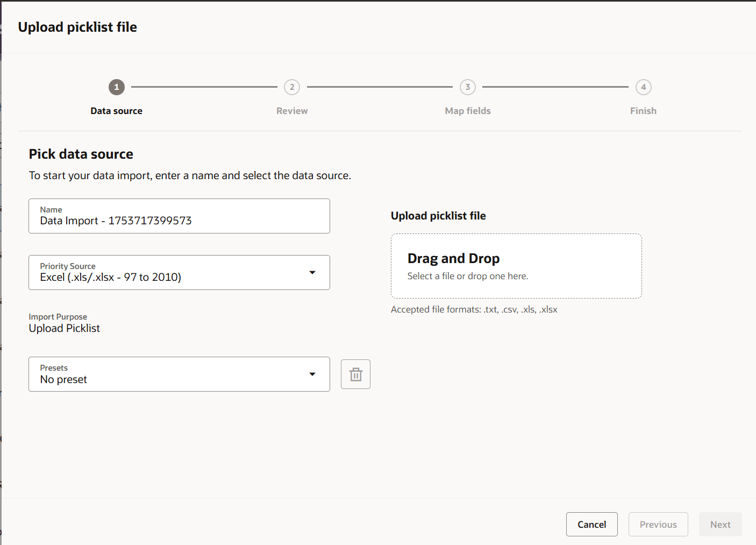Click the step 2 circle indicator

tap(292, 87)
